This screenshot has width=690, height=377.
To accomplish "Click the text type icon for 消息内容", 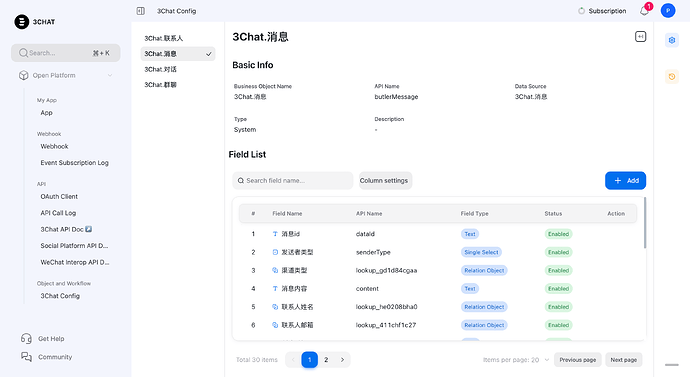I will point(275,289).
